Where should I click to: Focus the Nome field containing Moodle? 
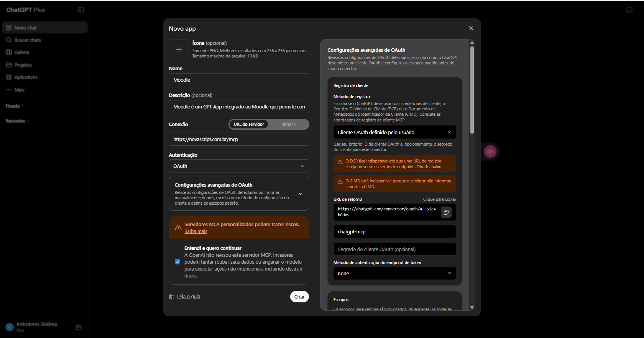click(239, 80)
